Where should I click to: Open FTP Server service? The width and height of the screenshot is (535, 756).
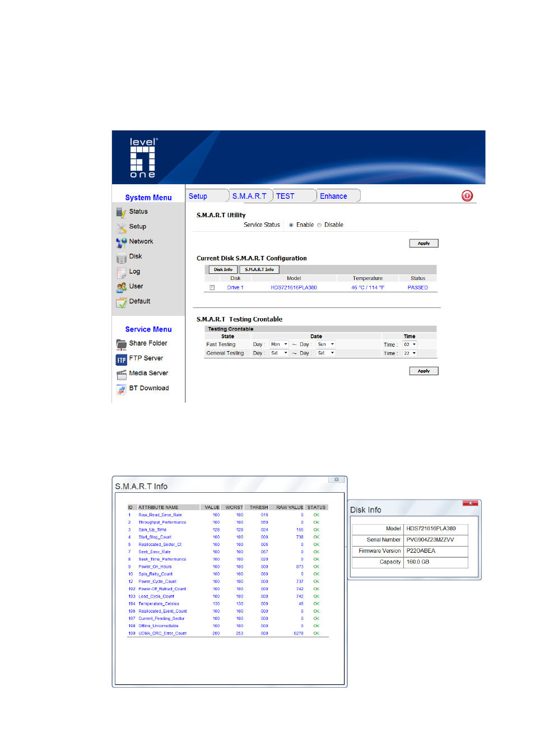pyautogui.click(x=146, y=358)
